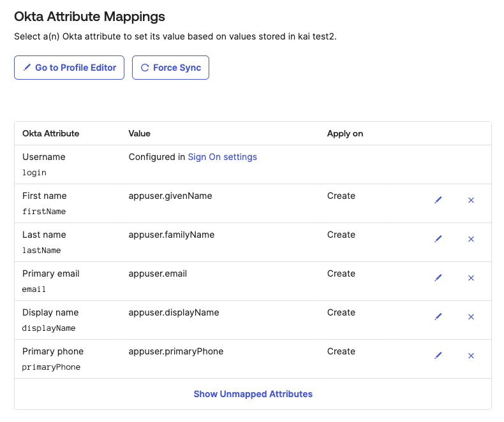Delete the Last name mapping X icon
The image size is (504, 422).
coord(471,239)
